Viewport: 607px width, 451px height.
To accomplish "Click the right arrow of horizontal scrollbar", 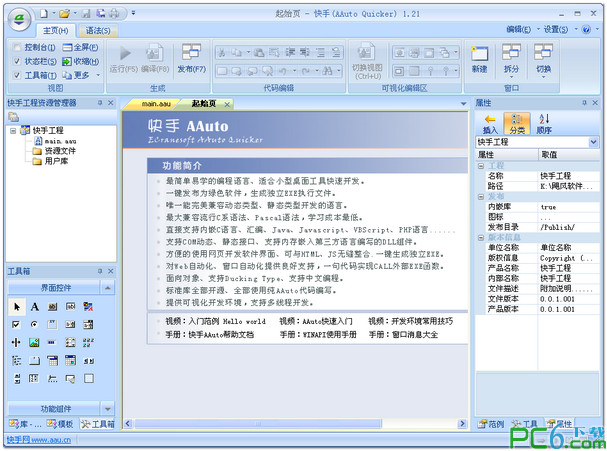I will pyautogui.click(x=462, y=424).
